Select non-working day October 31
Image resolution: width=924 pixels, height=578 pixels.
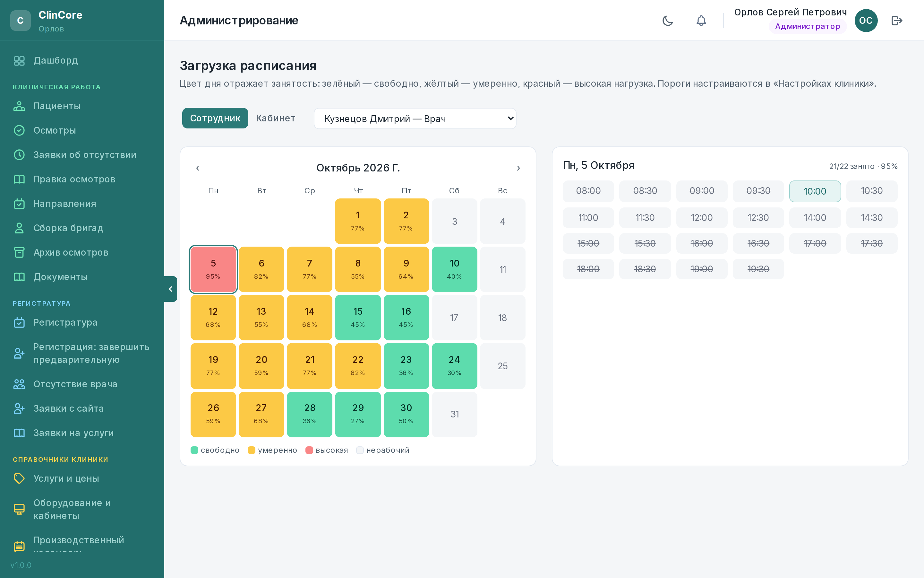pos(454,414)
